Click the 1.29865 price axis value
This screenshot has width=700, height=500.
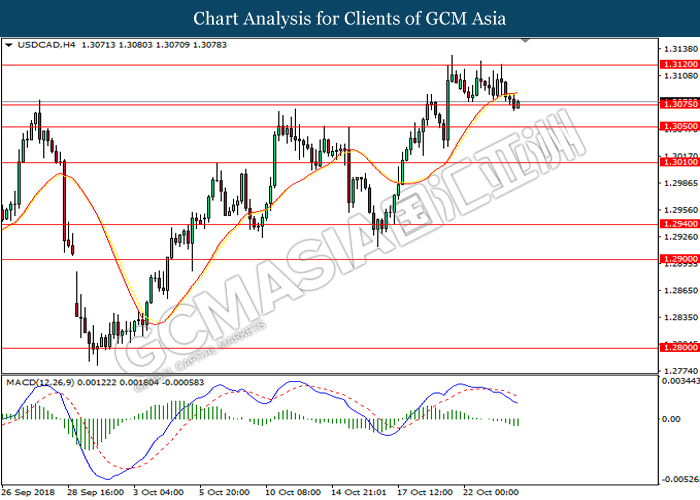681,183
